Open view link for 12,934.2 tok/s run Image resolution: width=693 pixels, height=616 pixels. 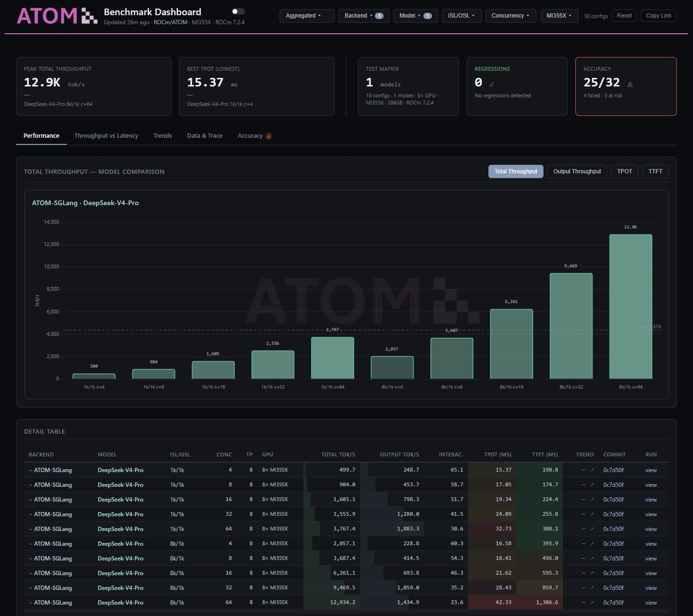tap(651, 603)
